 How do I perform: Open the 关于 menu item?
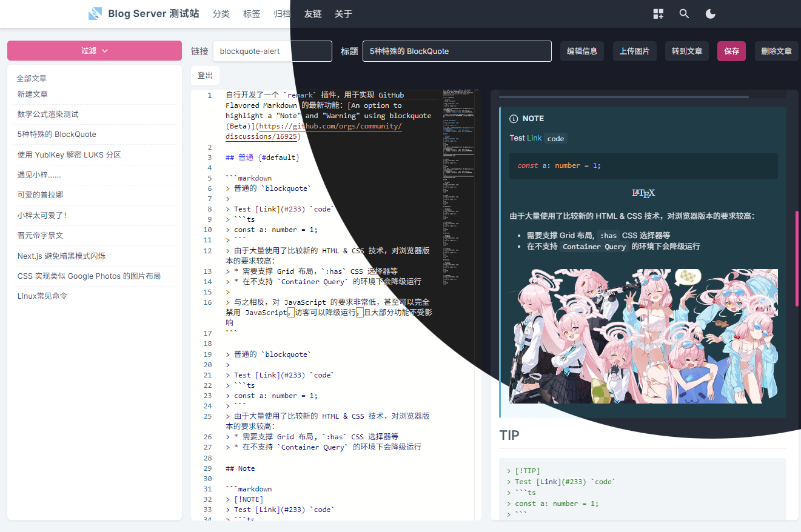click(x=343, y=14)
